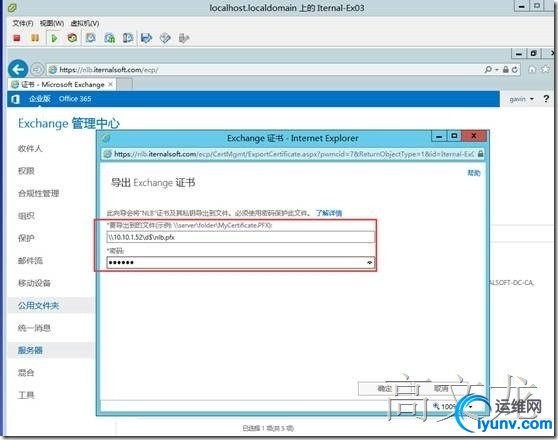Select the Office 365 tab
Viewport: 558px width, 440px height.
(x=75, y=99)
